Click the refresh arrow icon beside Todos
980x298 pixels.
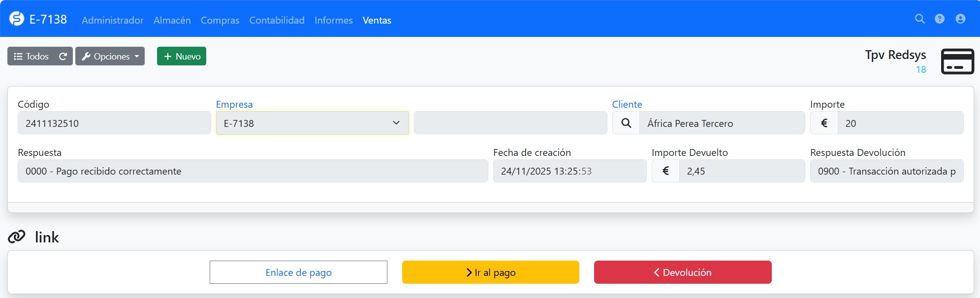click(x=63, y=57)
